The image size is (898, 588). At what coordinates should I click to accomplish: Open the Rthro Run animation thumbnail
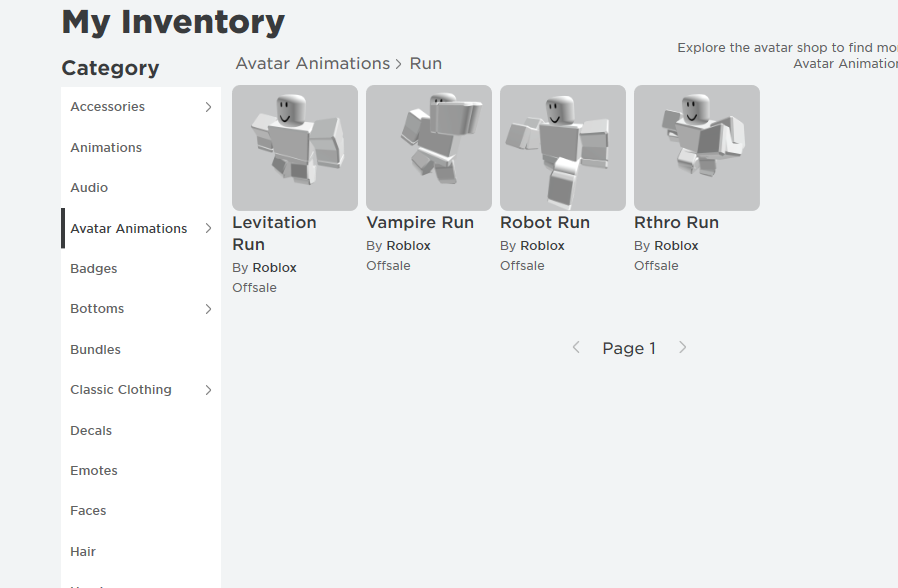point(696,147)
